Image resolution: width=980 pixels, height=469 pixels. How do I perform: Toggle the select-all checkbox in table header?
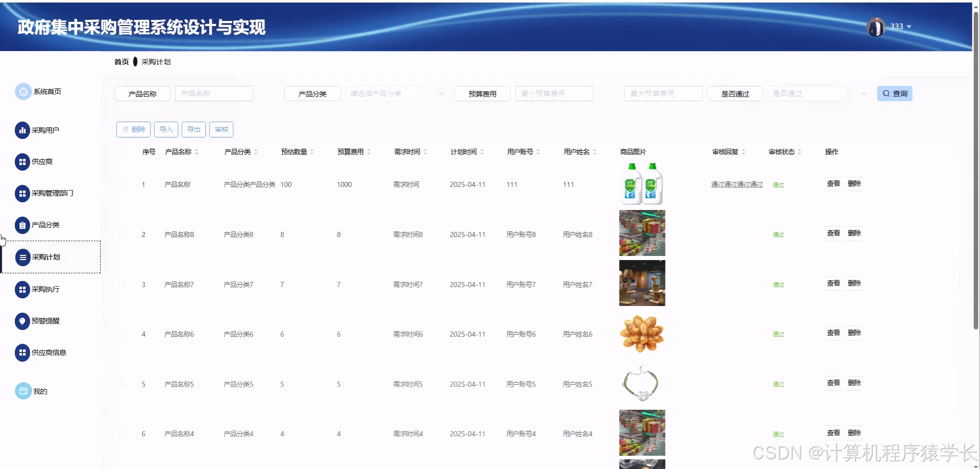[x=122, y=152]
